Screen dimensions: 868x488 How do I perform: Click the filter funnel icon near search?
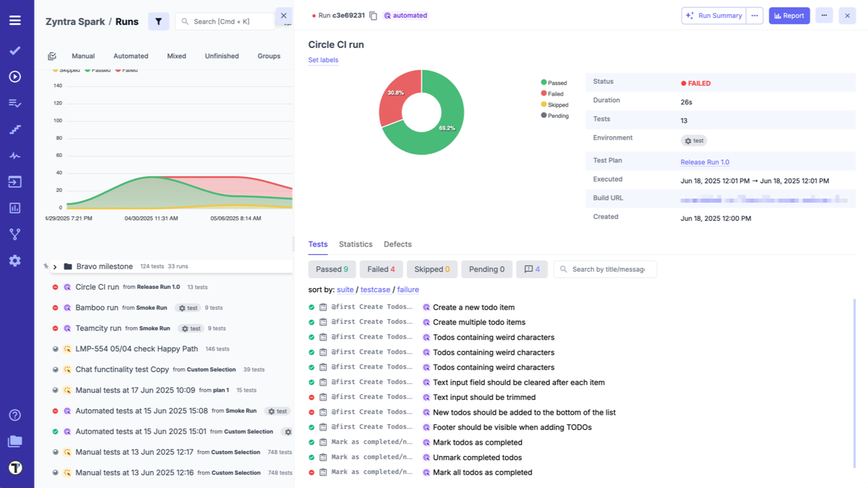coord(159,21)
